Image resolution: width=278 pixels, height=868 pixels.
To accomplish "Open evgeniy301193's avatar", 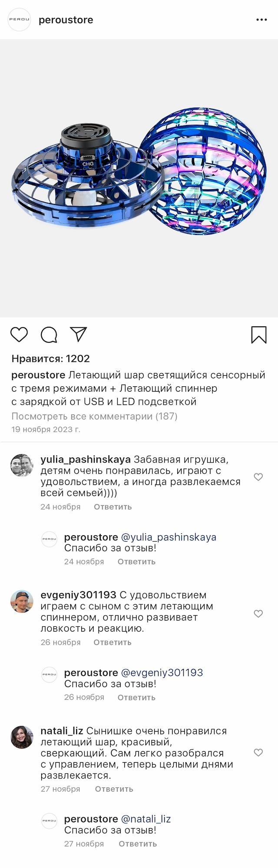I will [22, 601].
